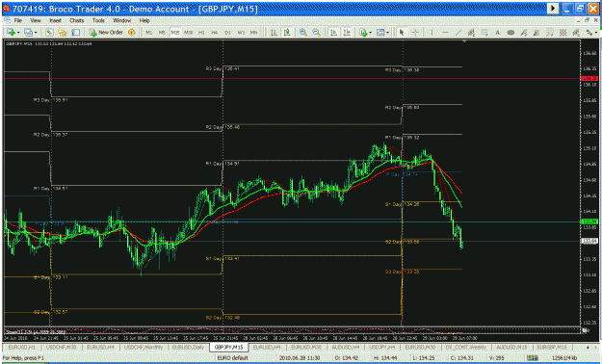602x364 pixels.
Task: Select the Fibonacci Retracement tool
Action: click(484, 33)
